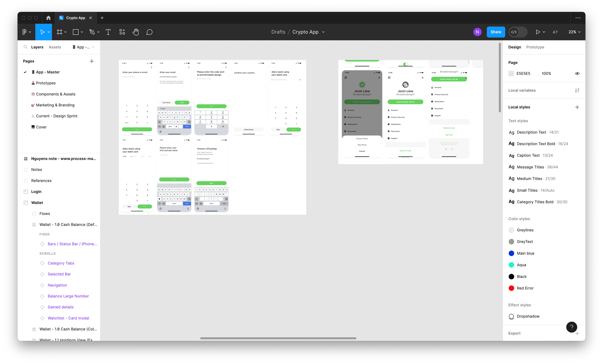Select the Main blue color style
Viewport: 603px width, 364px height.
[525, 253]
